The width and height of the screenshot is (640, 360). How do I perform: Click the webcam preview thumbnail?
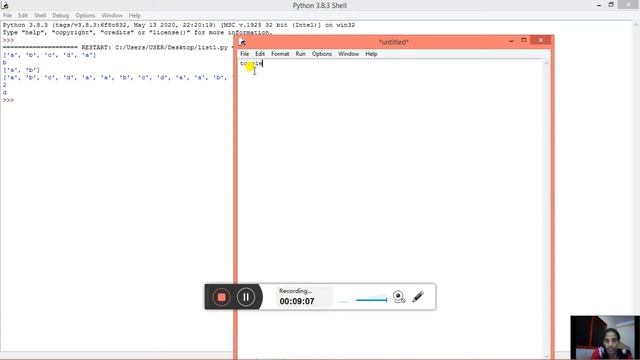click(x=605, y=338)
